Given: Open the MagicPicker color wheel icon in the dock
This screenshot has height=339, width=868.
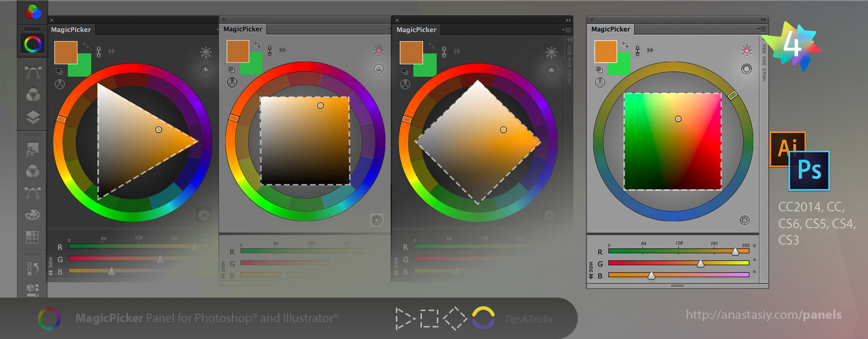Looking at the screenshot, I should 33,44.
